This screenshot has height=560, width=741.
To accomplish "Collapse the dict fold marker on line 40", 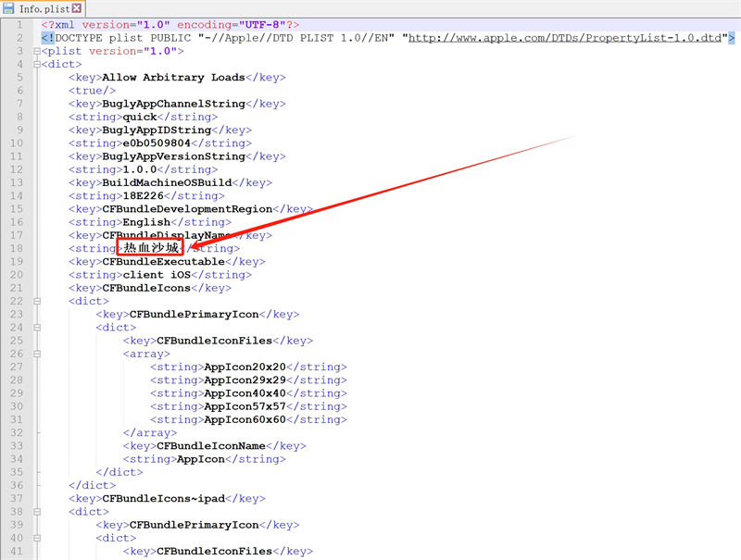I will click(37, 539).
